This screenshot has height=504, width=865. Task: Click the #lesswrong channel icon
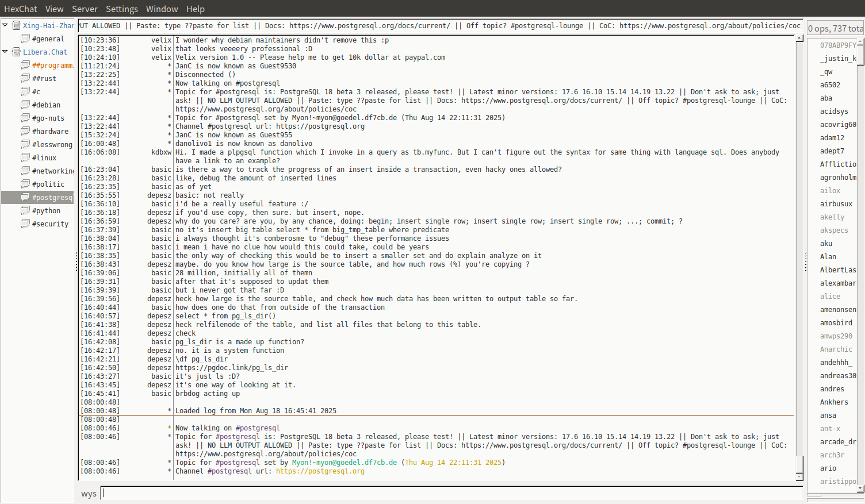(x=25, y=144)
